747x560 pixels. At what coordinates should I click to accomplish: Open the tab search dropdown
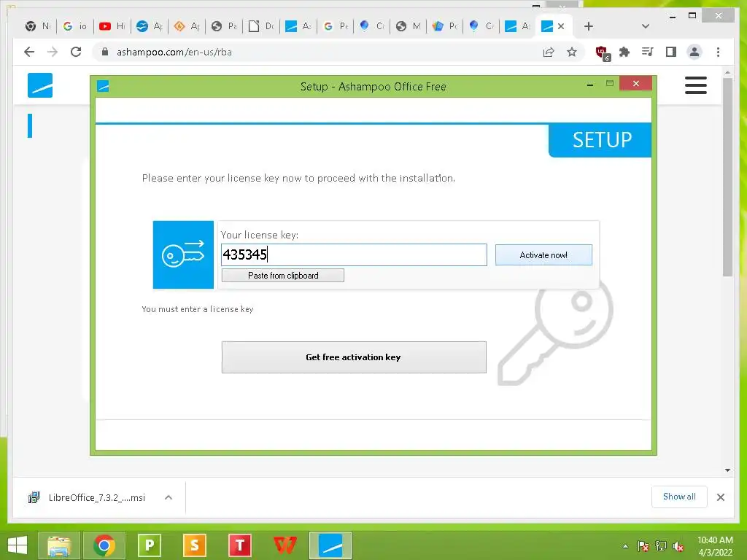[646, 26]
